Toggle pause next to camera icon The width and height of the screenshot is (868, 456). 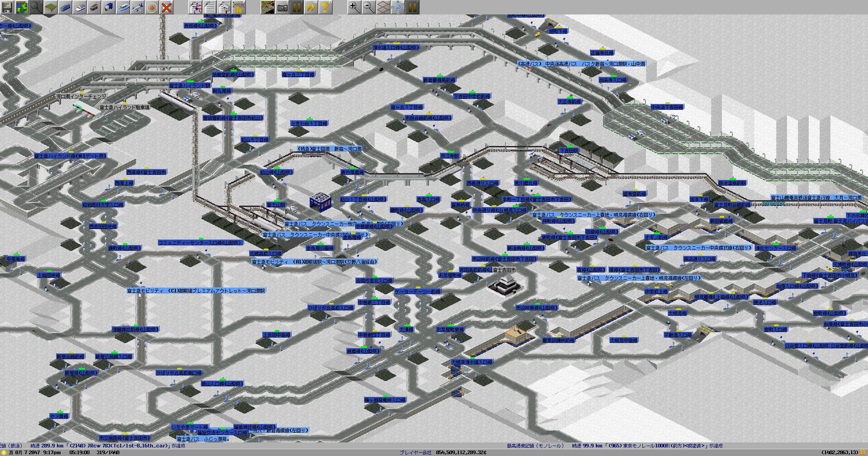297,7
